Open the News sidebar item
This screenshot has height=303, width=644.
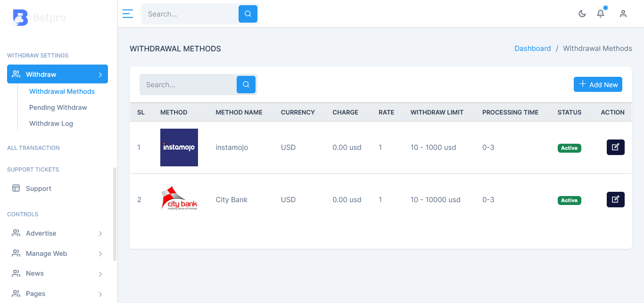tap(58, 273)
